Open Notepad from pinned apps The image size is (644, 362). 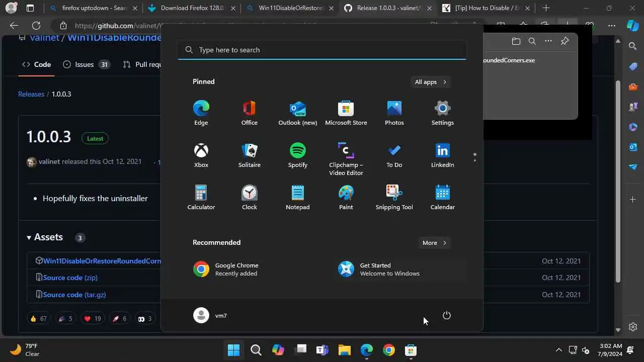pyautogui.click(x=297, y=198)
